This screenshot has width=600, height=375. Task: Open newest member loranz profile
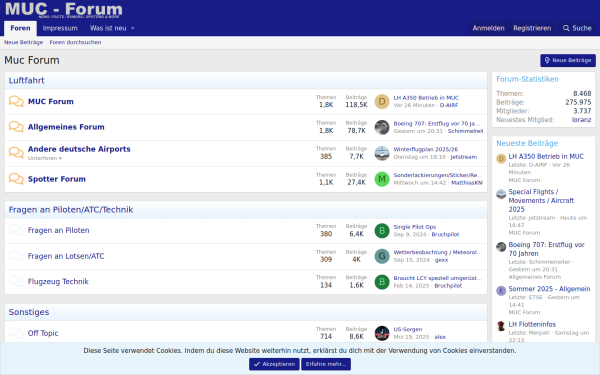[x=581, y=120]
